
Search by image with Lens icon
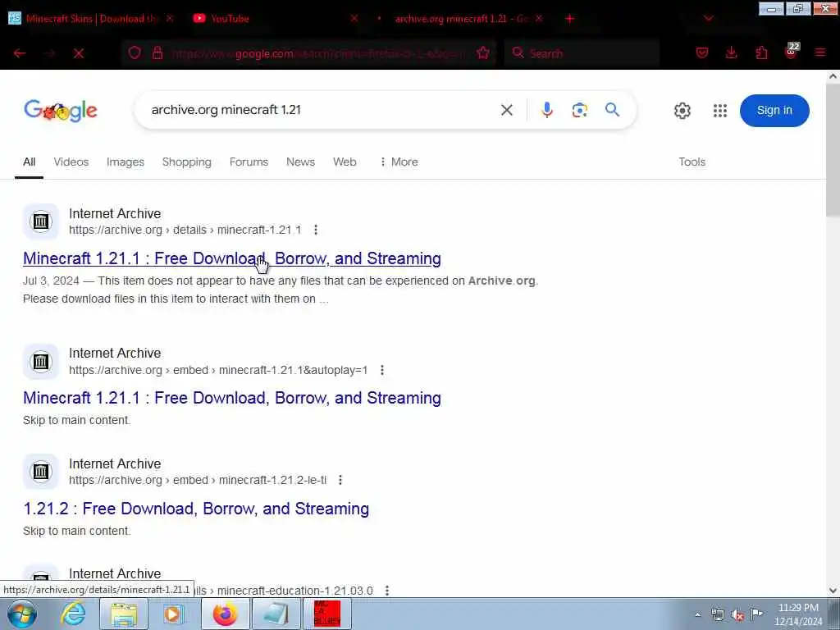[x=580, y=111]
